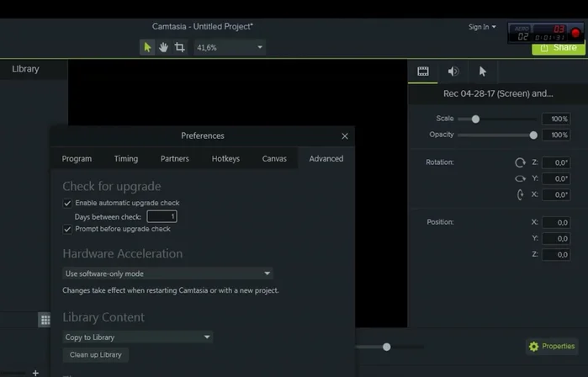Open the canvas zoom level dropdown
This screenshot has width=588, height=377.
click(230, 48)
